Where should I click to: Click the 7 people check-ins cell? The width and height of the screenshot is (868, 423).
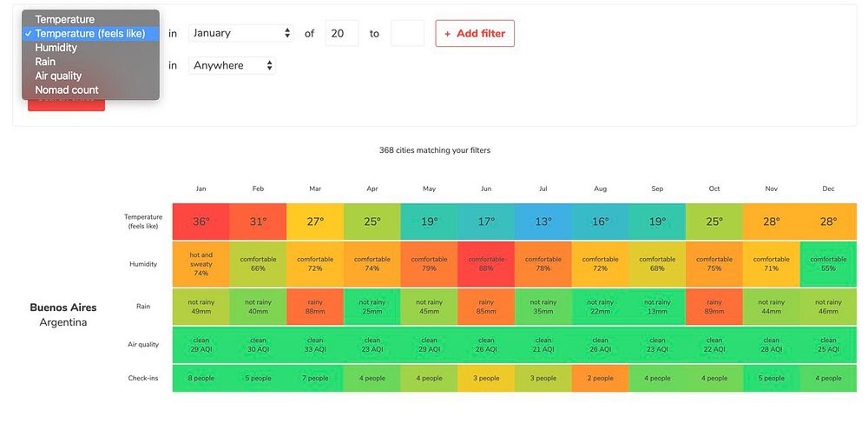click(315, 378)
